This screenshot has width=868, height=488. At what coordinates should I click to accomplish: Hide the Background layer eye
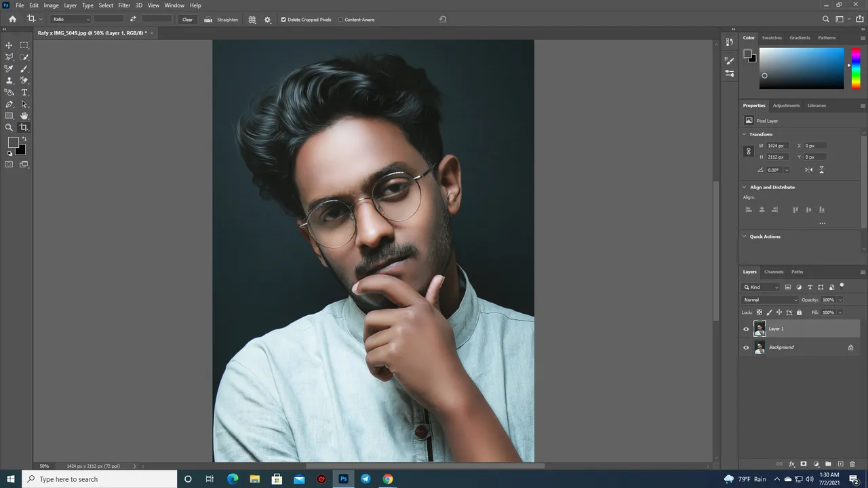click(x=746, y=348)
